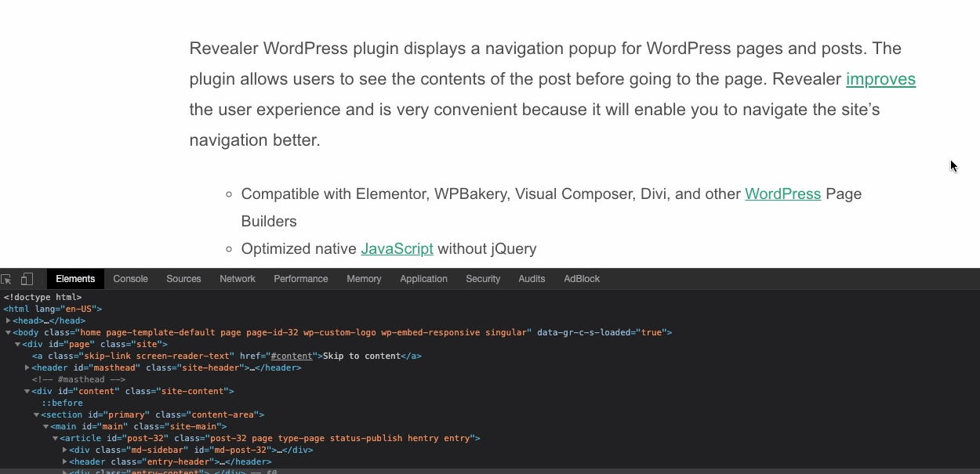
Task: Go to the Memory tab
Action: (x=364, y=279)
